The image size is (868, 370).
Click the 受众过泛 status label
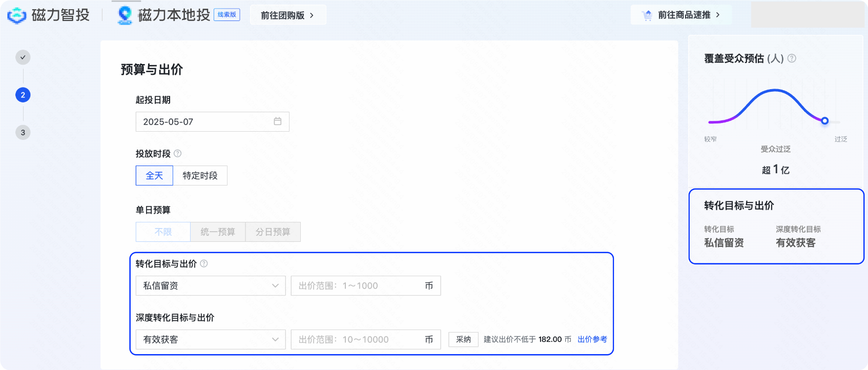776,149
